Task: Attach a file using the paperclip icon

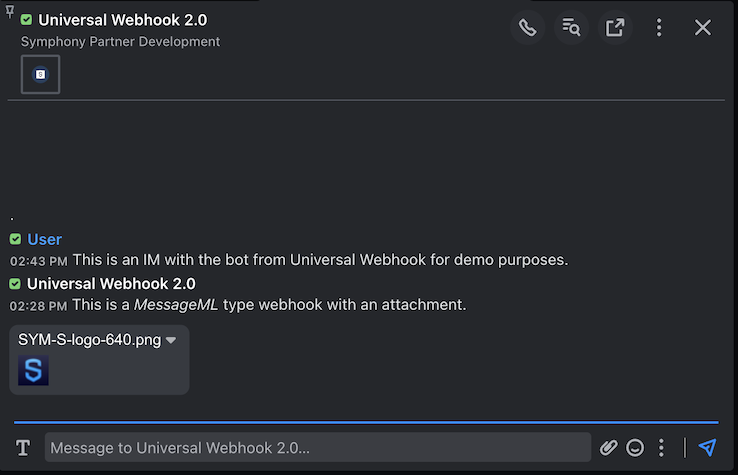Action: [x=608, y=447]
